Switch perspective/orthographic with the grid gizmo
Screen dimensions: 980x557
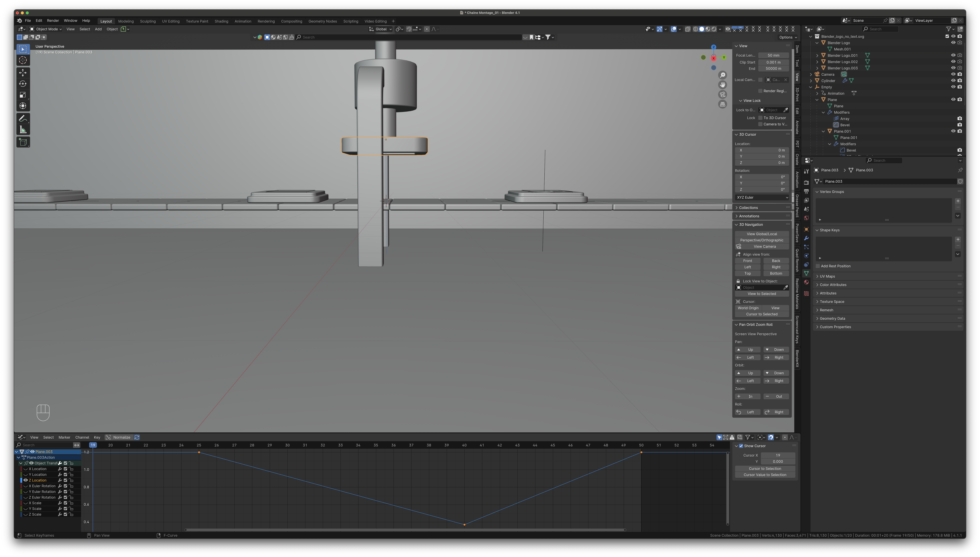pyautogui.click(x=722, y=104)
